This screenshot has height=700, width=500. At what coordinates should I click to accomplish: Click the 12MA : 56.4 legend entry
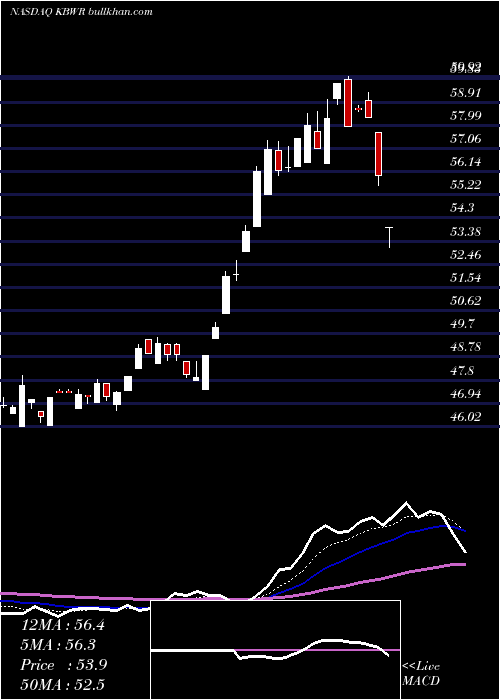(62, 625)
